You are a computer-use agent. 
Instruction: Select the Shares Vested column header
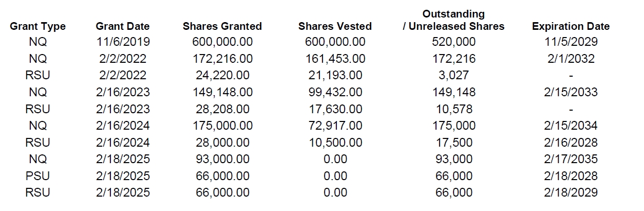pos(335,26)
